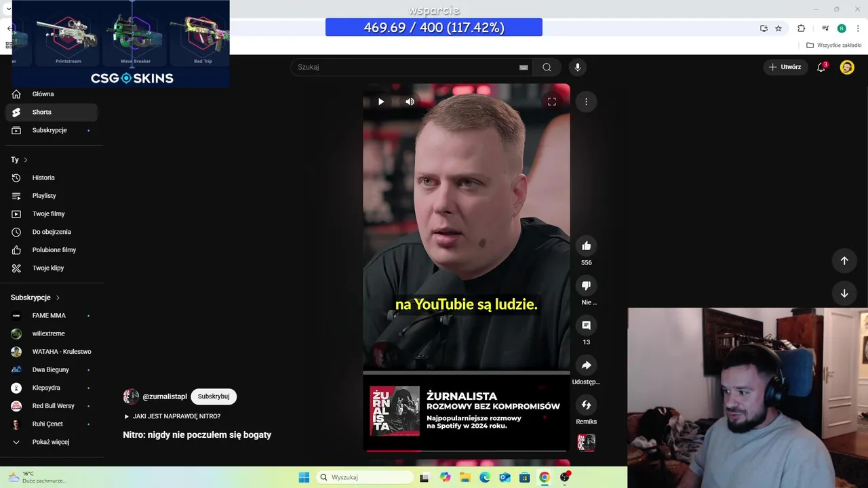868x488 pixels.
Task: Open the Dwa Bieguny channel
Action: pos(52,370)
